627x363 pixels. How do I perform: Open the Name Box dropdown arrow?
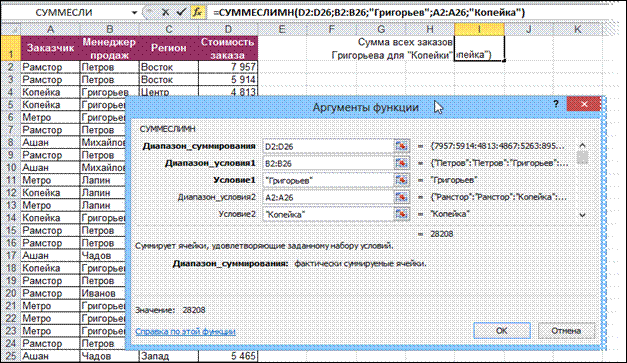(x=134, y=13)
